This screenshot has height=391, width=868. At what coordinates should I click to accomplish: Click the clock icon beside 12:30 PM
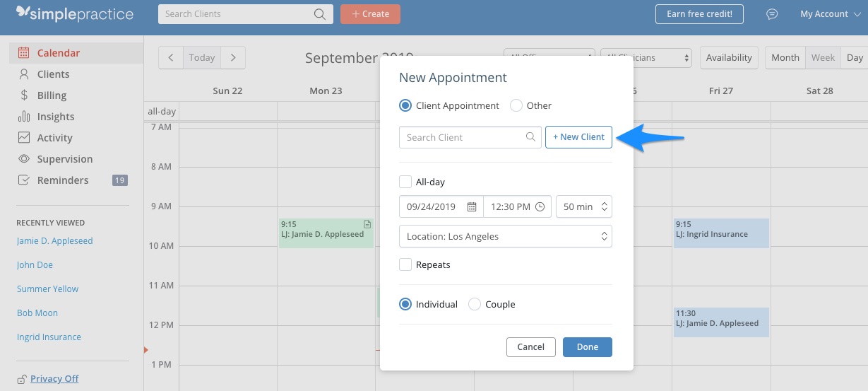click(x=540, y=207)
